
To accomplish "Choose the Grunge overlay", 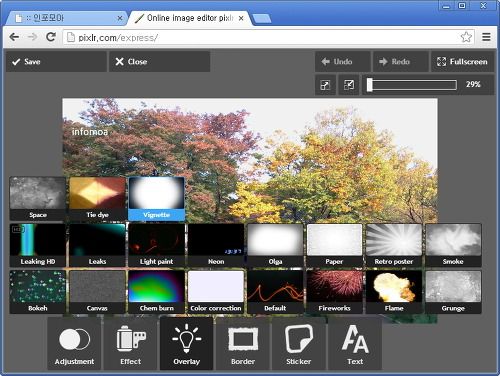I will click(x=453, y=292).
